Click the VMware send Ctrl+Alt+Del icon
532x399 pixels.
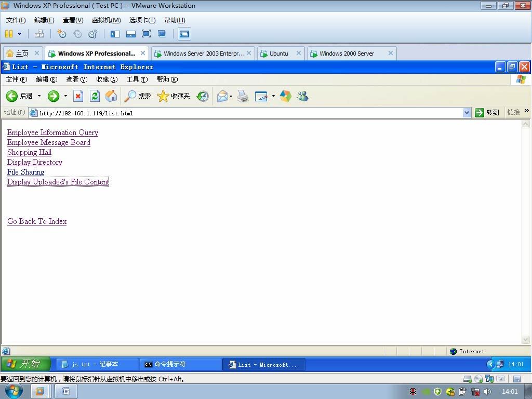[39, 34]
